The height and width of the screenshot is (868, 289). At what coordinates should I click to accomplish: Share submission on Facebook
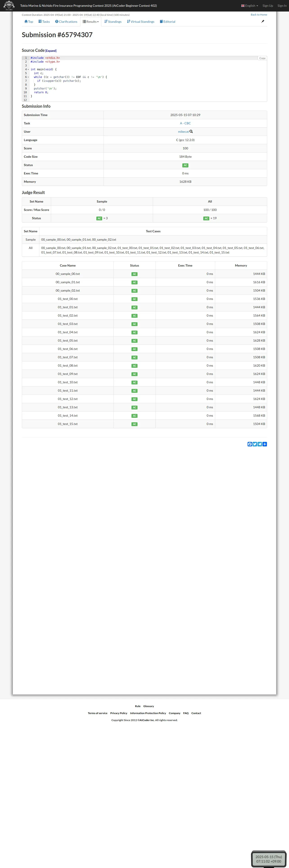click(250, 444)
